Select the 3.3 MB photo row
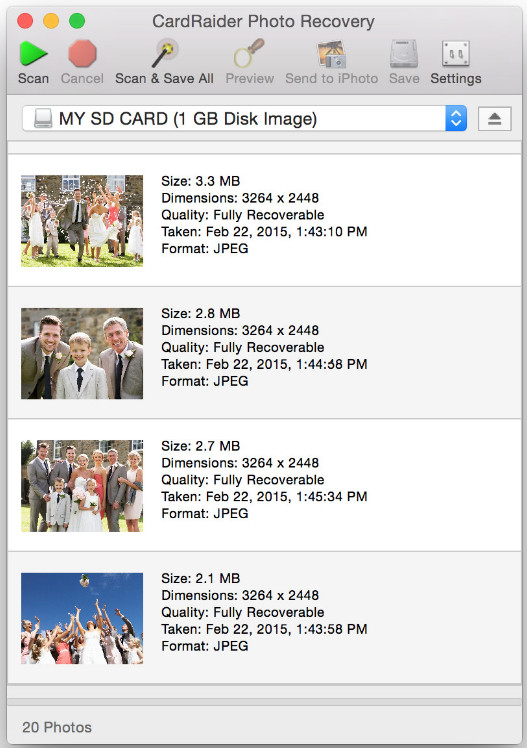 click(x=264, y=220)
